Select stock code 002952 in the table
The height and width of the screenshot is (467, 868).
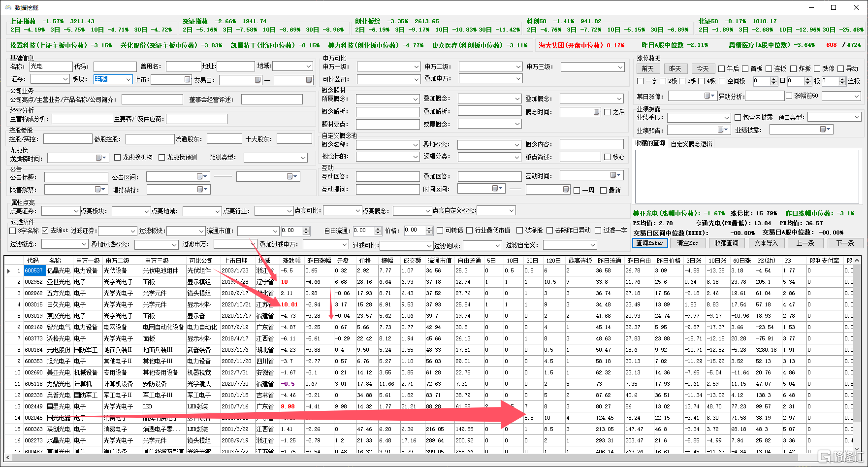(34, 282)
